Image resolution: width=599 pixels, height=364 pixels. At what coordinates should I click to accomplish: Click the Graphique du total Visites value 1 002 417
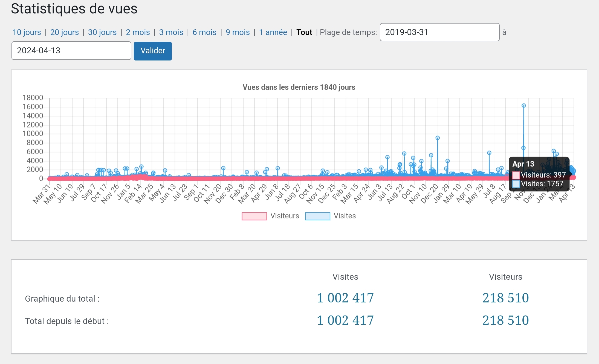coord(345,298)
